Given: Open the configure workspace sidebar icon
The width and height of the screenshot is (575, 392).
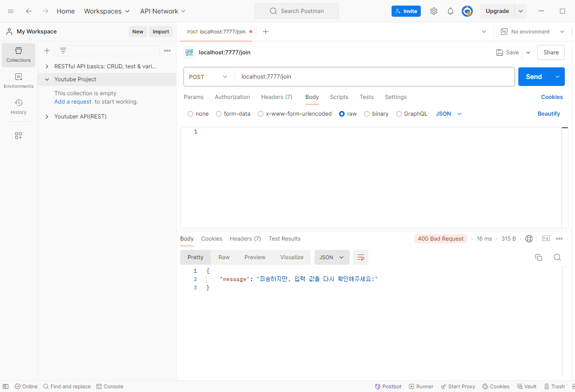Looking at the screenshot, I should 19,136.
